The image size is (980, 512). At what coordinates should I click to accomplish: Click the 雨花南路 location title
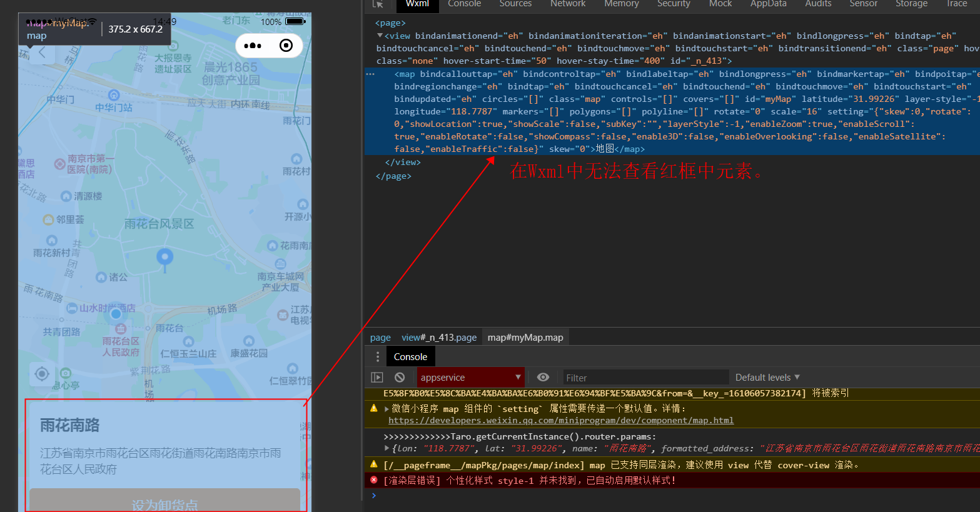69,426
